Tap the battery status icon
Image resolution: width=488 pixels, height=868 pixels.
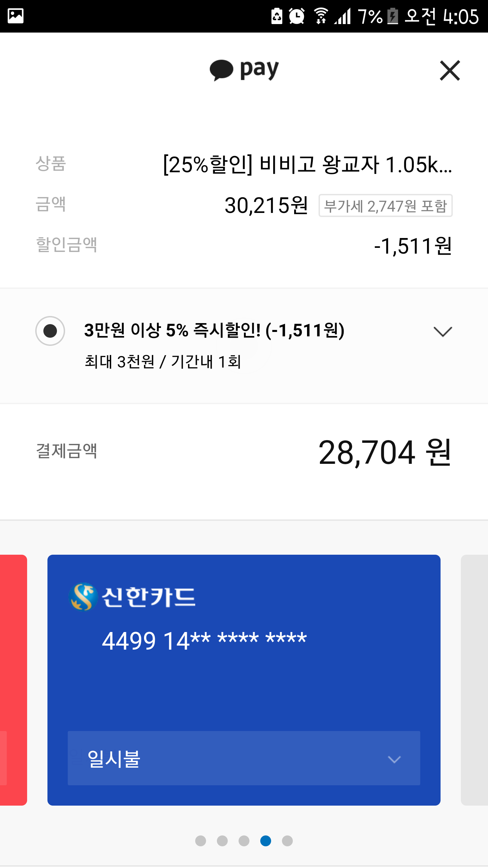(x=393, y=16)
